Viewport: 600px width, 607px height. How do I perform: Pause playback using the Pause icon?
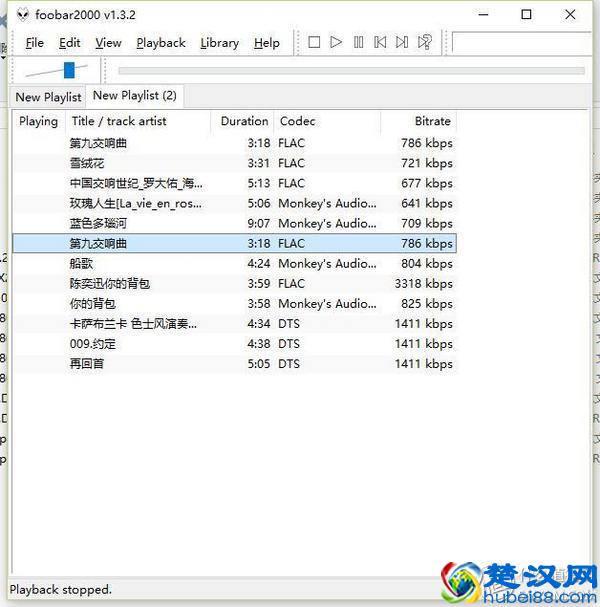point(358,42)
